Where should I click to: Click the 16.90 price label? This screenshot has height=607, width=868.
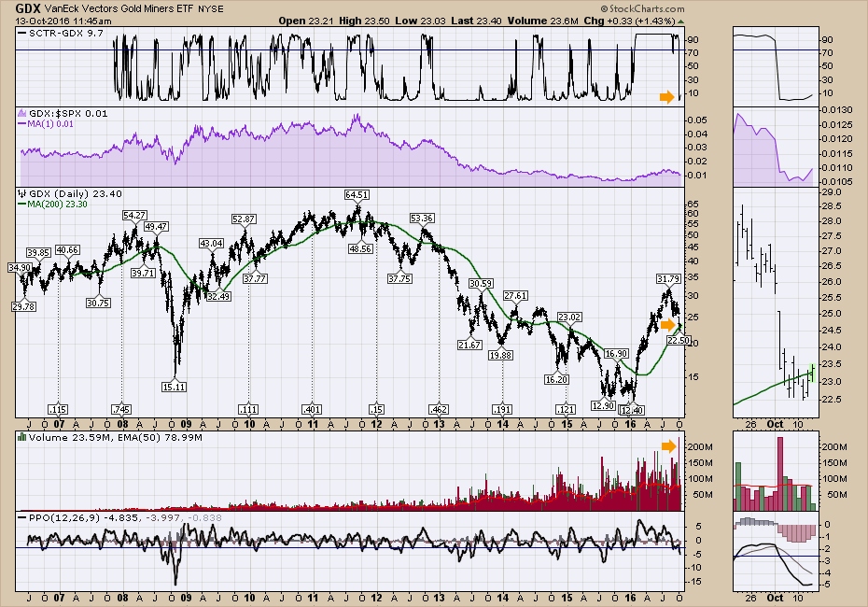pos(616,353)
